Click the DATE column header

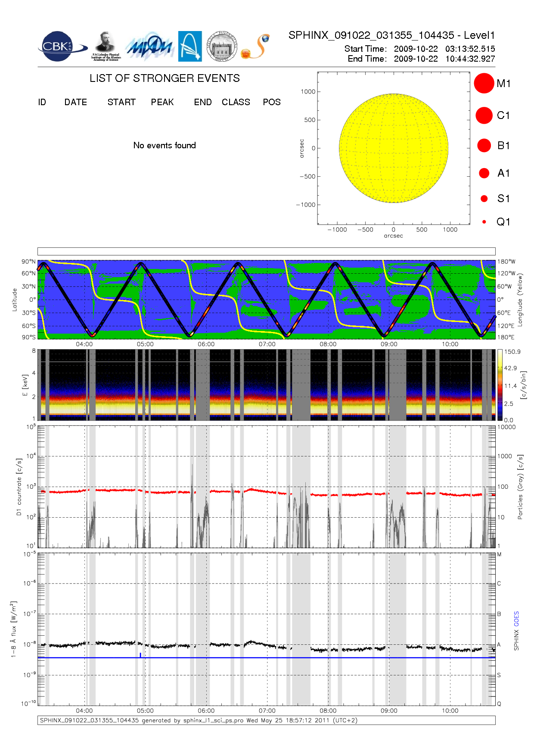click(x=76, y=102)
